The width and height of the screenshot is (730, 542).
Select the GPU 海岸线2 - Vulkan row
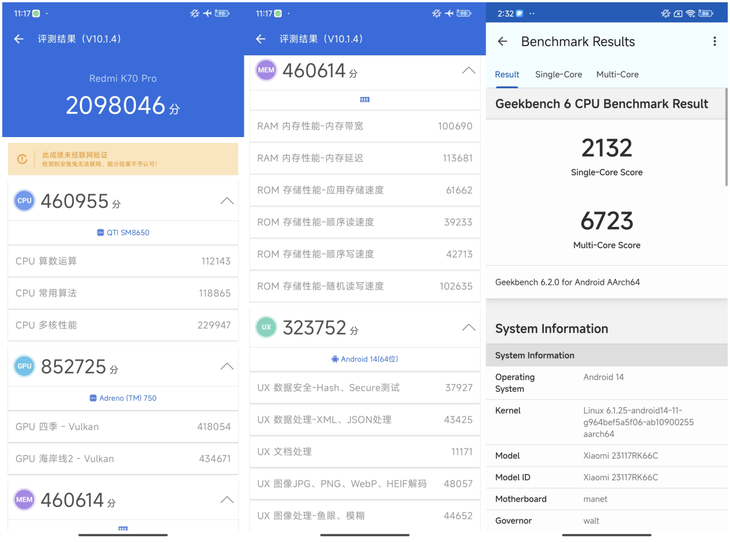coord(123,459)
